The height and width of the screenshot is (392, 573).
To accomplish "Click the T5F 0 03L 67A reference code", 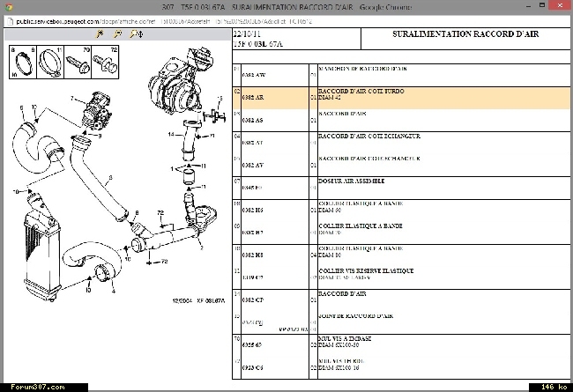I will click(258, 44).
